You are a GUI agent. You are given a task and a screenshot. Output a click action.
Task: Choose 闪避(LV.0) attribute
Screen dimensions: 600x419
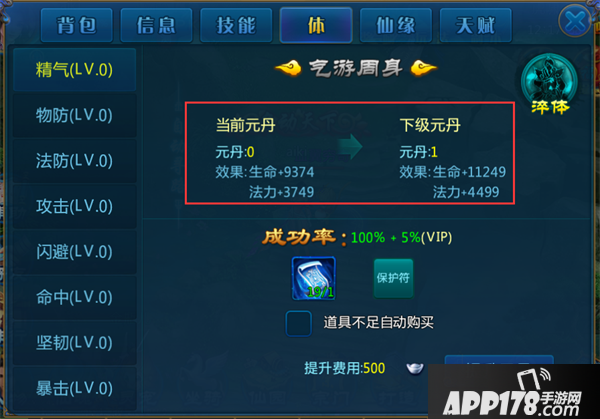(x=75, y=252)
